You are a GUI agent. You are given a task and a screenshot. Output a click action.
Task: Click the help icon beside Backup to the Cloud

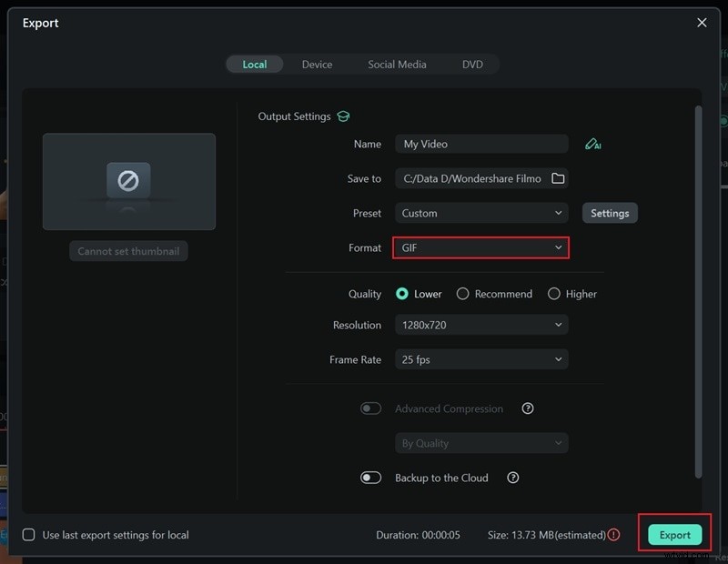coord(514,478)
